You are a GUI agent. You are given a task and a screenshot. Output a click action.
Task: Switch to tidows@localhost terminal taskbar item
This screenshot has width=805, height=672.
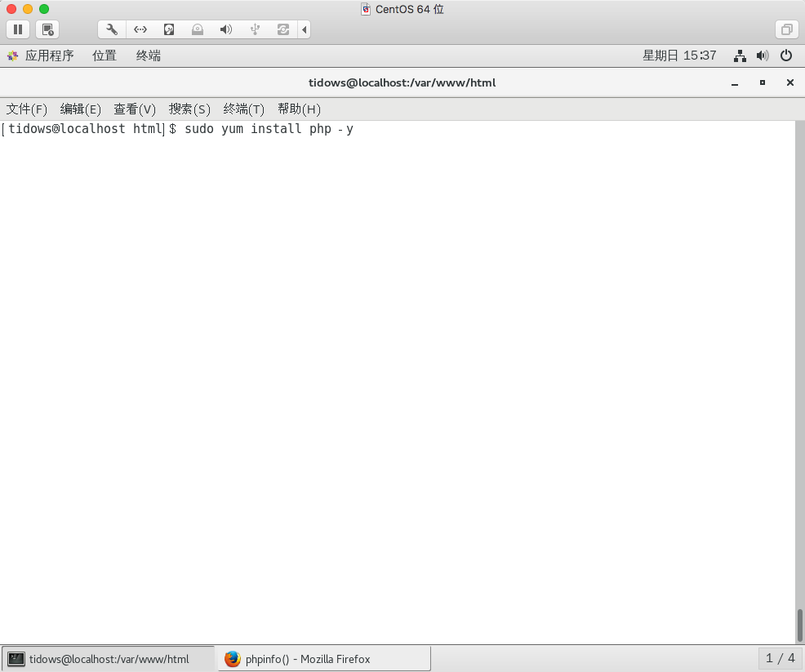point(108,659)
